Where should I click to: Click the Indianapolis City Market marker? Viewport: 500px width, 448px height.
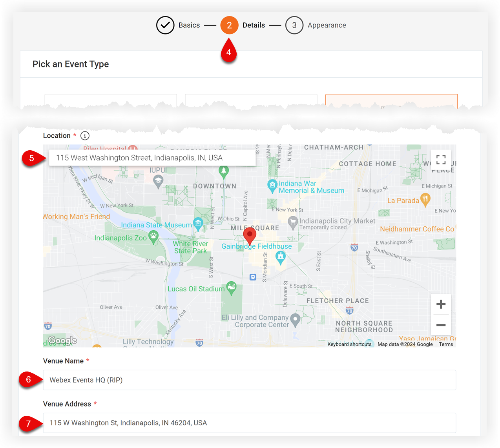pyautogui.click(x=293, y=223)
